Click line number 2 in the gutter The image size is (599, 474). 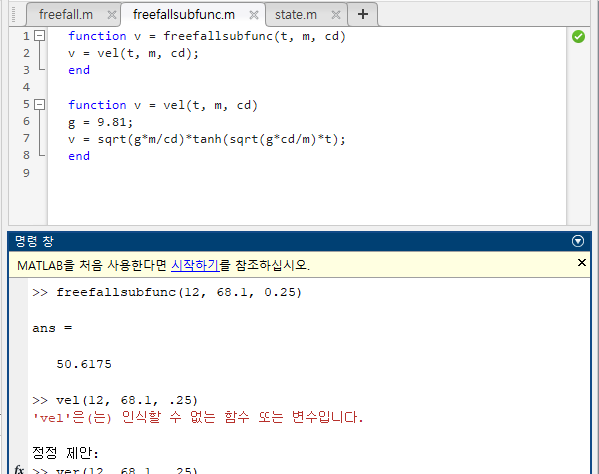pos(26,53)
